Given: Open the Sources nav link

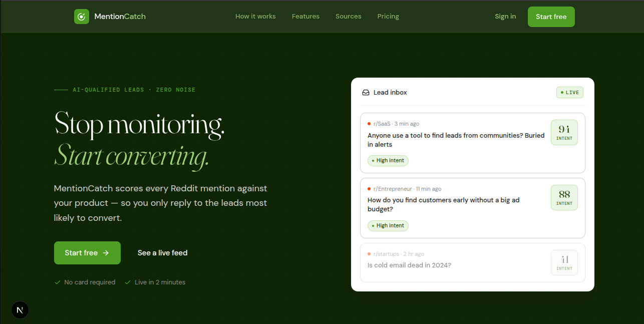Looking at the screenshot, I should pos(349,17).
